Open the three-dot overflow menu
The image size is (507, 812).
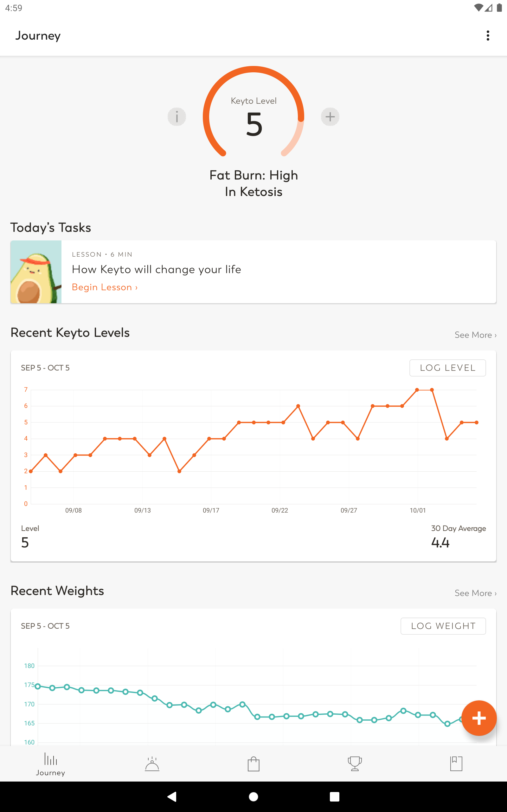click(x=488, y=36)
